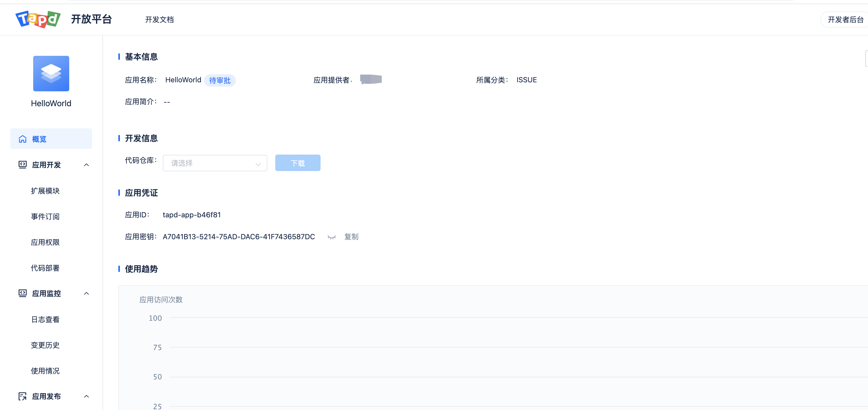Viewport: 868px width, 410px height.
Task: Open the 代码仓库 请选择 dropdown
Action: tap(215, 163)
